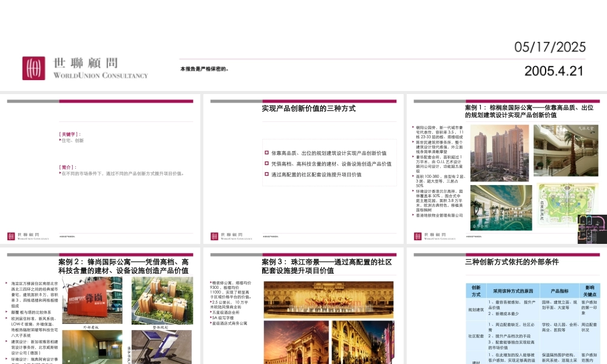Click the 创新方式 table header cell

point(476,291)
